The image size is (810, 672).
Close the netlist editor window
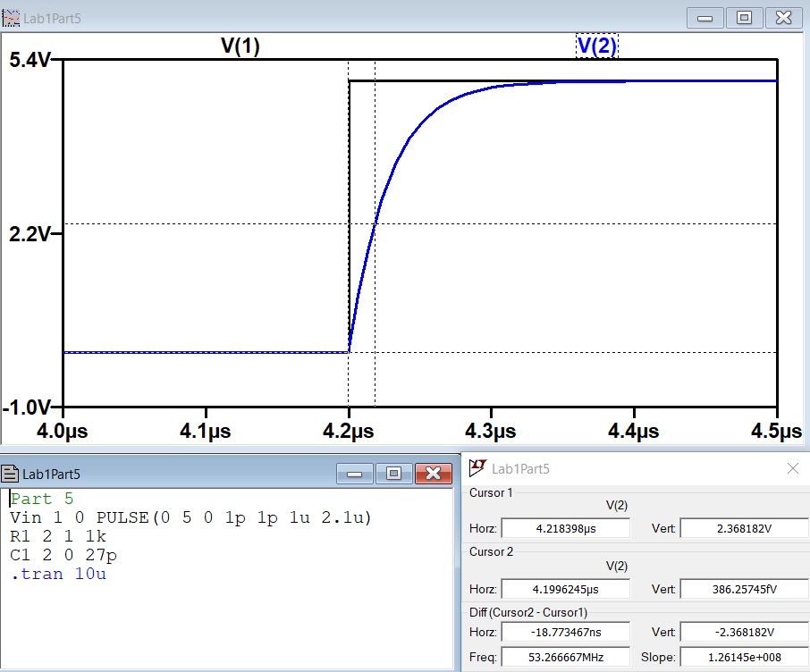433,474
